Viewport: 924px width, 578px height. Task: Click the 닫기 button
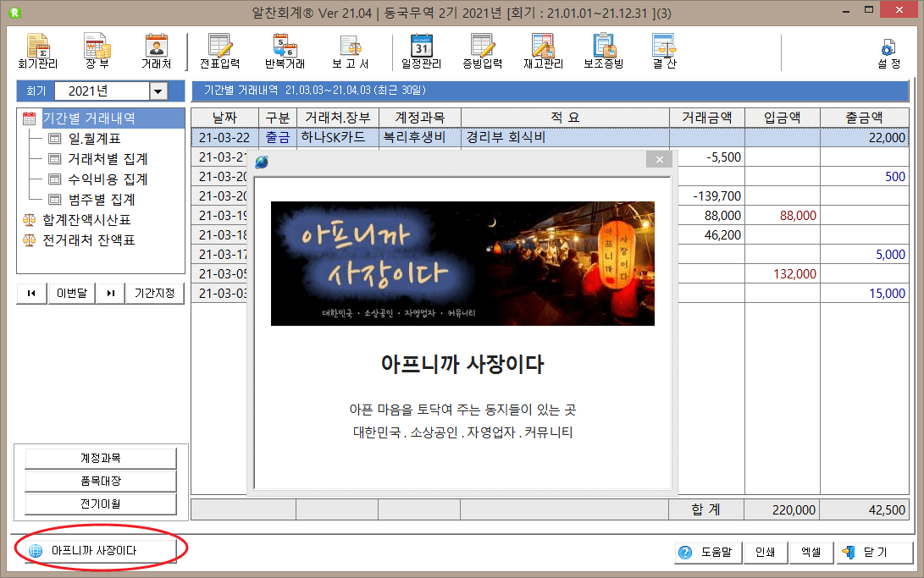click(x=875, y=552)
